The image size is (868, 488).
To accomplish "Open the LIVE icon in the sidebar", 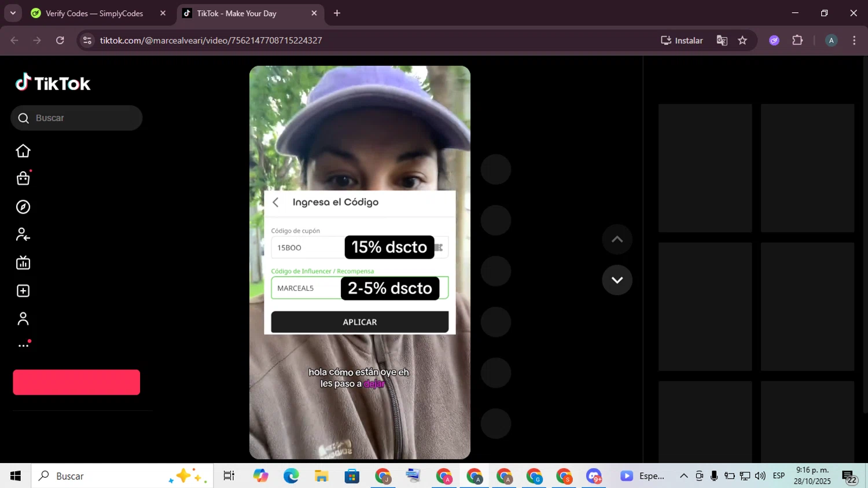I will tap(23, 263).
